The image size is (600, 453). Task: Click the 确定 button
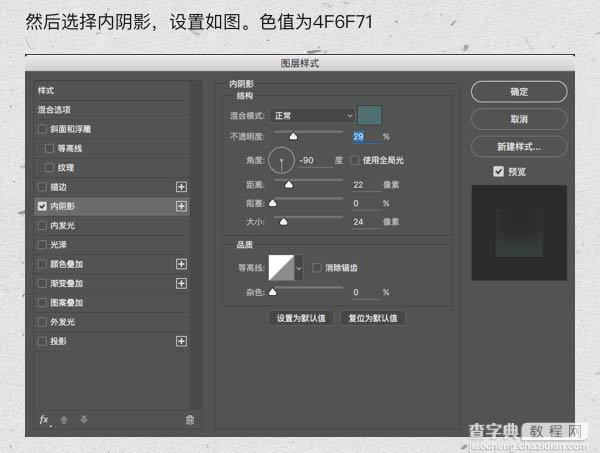[519, 92]
